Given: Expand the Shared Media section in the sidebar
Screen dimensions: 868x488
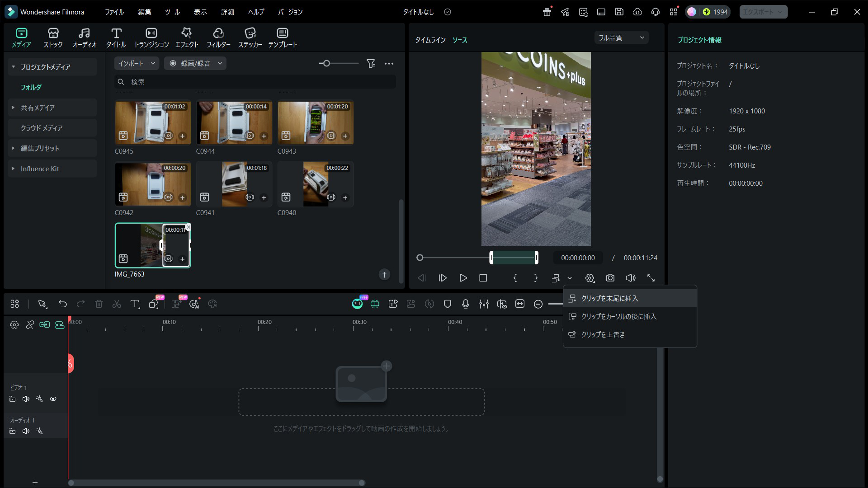Looking at the screenshot, I should [13, 108].
